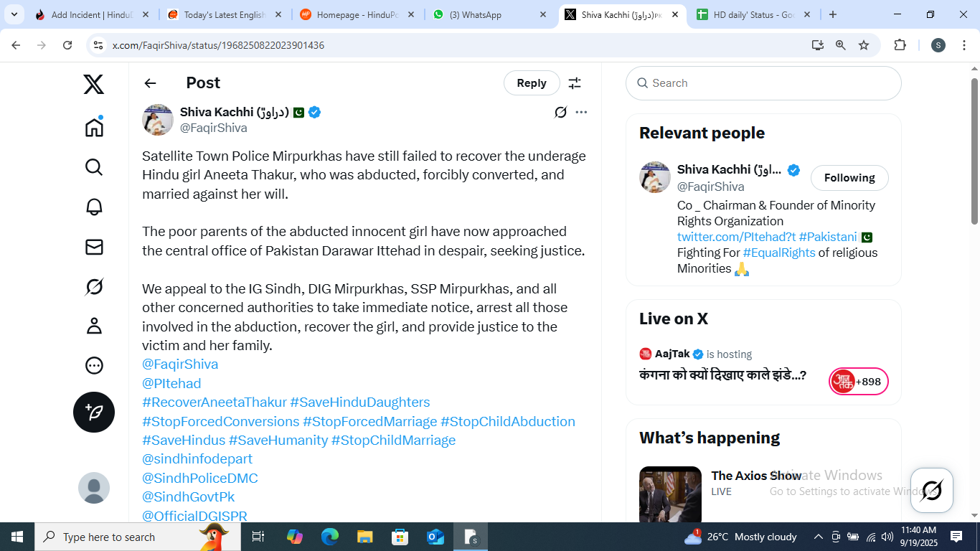Open Grok icon in left sidebar
Screen dimensions: 980x551
pyautogui.click(x=94, y=287)
